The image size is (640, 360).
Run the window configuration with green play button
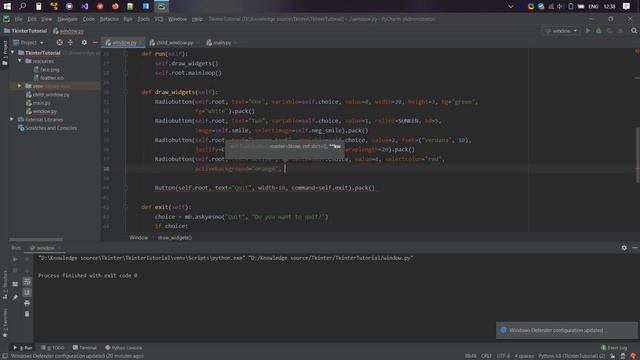[x=588, y=31]
